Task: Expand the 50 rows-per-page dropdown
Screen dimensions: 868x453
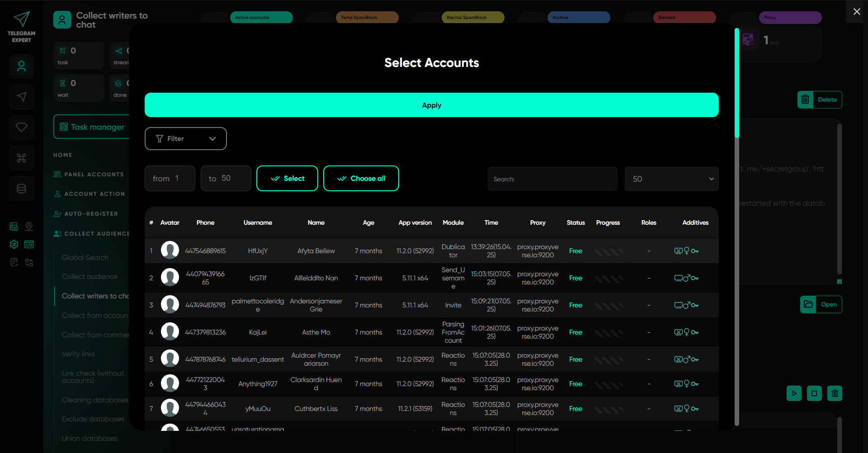Action: (671, 179)
